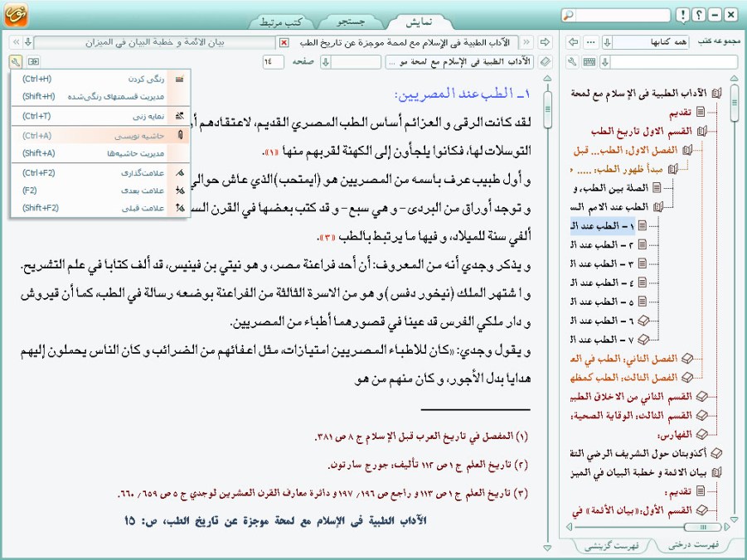Click the eraser/tag icon next to the book title field
The height and width of the screenshot is (560, 747).
pyautogui.click(x=545, y=61)
